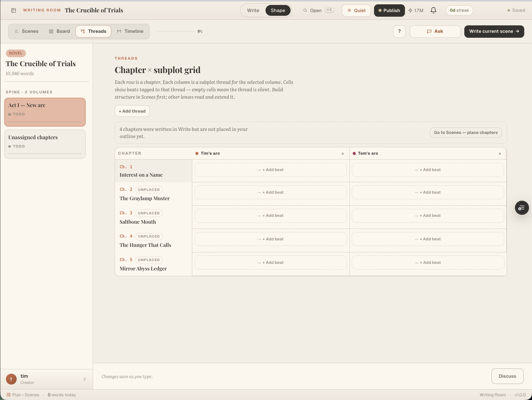Click the 0d streak badge
The width and height of the screenshot is (532, 400).
pyautogui.click(x=459, y=11)
